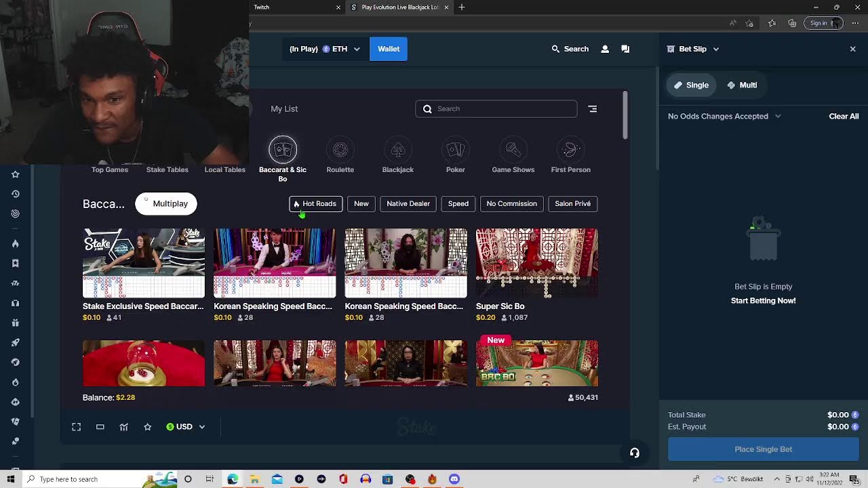868x488 pixels.
Task: Open live support headset icon
Action: (635, 453)
